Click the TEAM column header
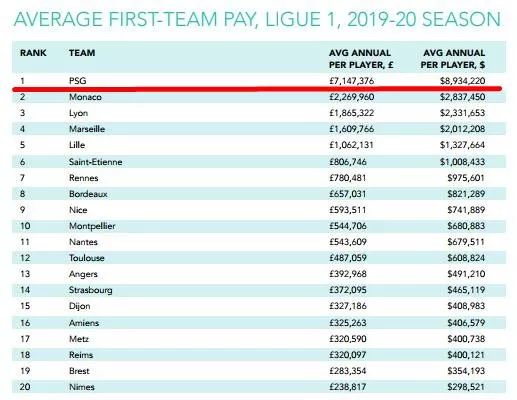517x400 pixels. tap(82, 53)
